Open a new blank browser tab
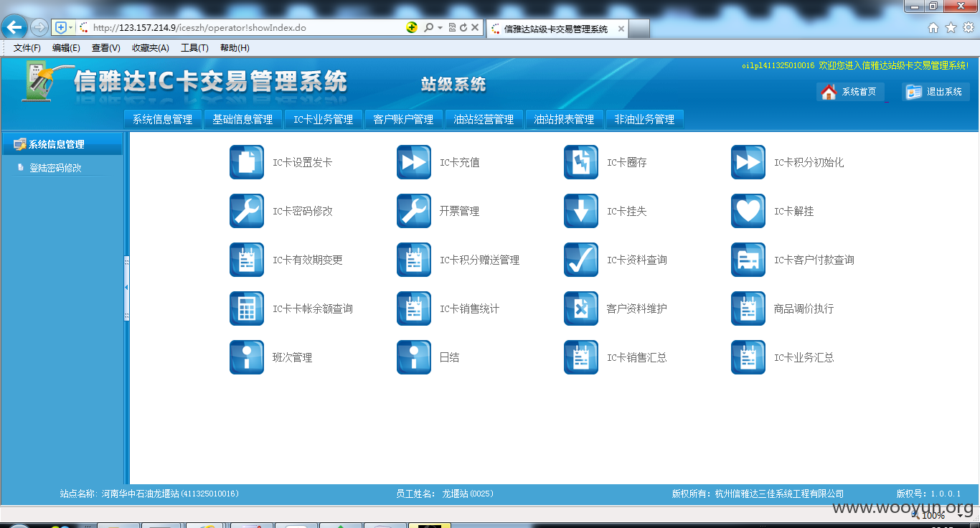The width and height of the screenshot is (980, 528). pyautogui.click(x=639, y=29)
